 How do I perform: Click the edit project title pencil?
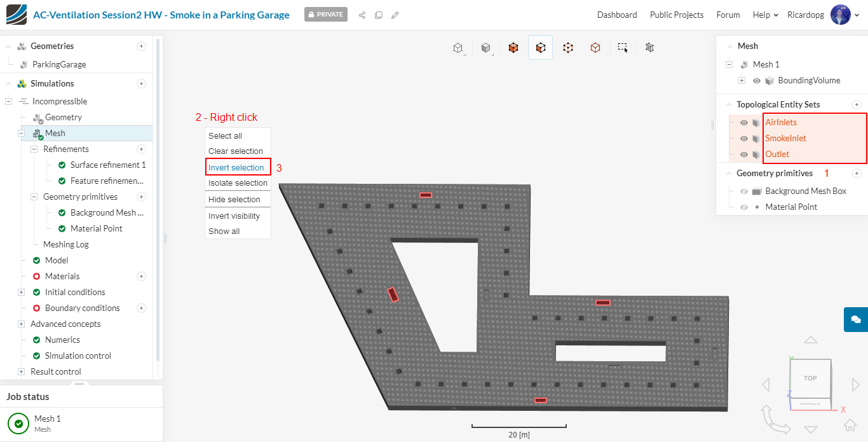395,15
